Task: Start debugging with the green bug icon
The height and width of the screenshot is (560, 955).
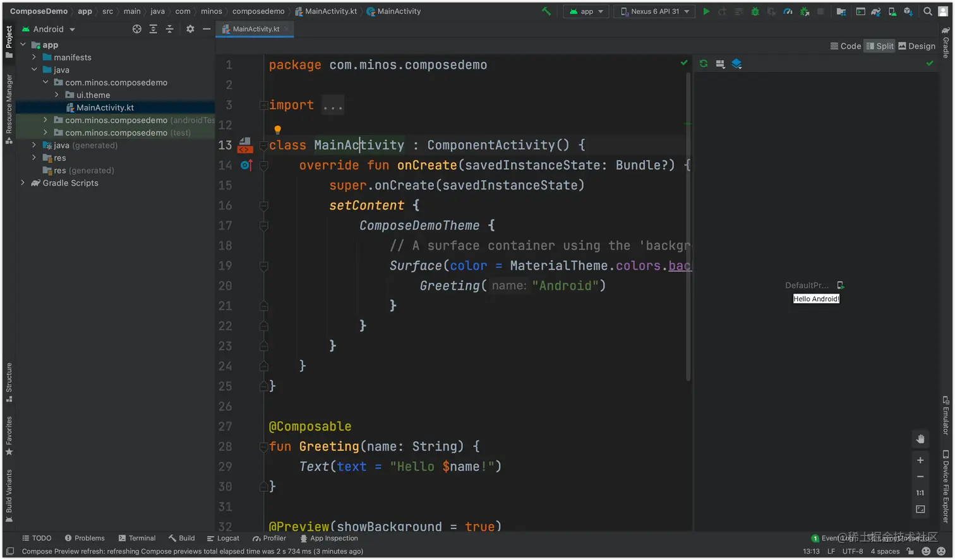Action: coord(755,11)
